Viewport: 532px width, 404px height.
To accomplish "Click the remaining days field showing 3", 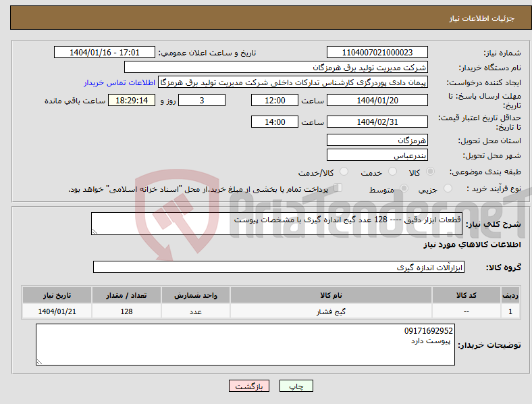I will pyautogui.click(x=202, y=100).
